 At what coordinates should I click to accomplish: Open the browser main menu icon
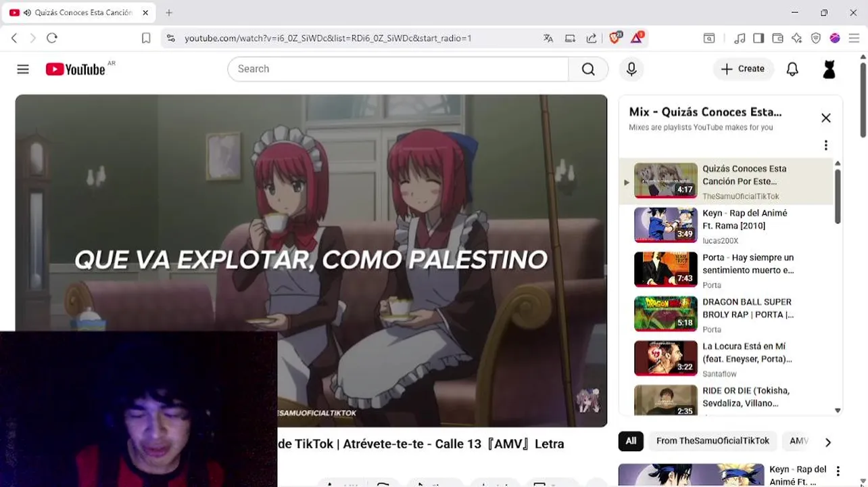click(854, 39)
